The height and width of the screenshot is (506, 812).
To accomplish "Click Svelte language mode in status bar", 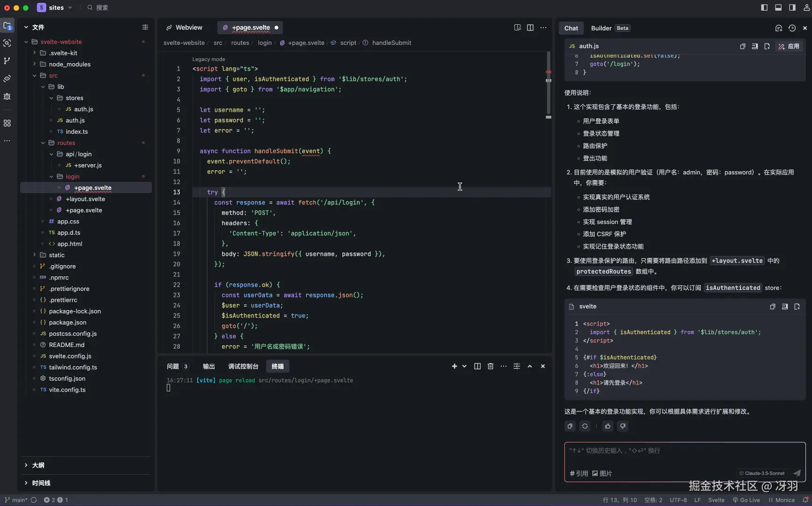I will pos(716,500).
